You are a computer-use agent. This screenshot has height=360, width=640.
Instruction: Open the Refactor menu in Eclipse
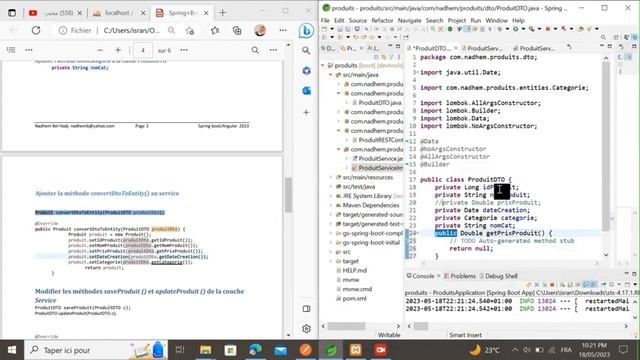click(382, 20)
